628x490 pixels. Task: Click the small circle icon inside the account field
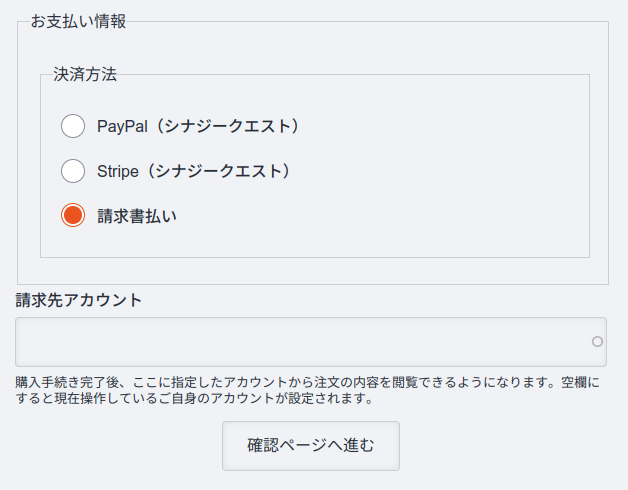[x=597, y=342]
